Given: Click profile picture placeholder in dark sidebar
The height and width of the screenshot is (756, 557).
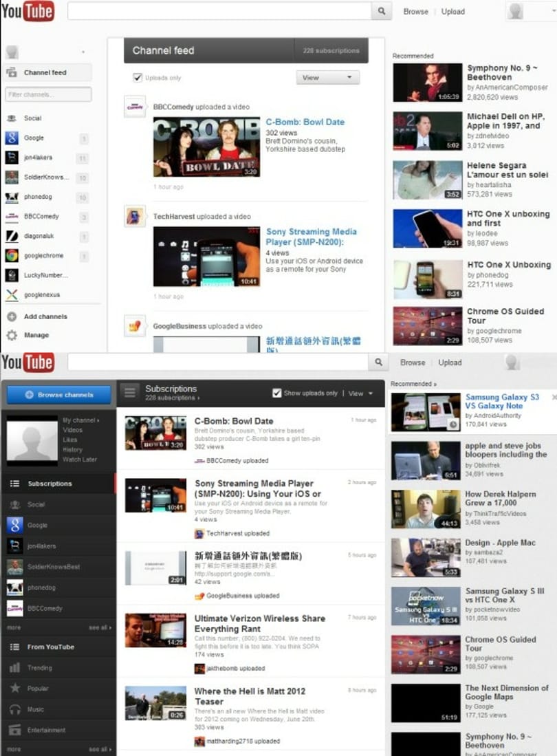Looking at the screenshot, I should tap(32, 441).
